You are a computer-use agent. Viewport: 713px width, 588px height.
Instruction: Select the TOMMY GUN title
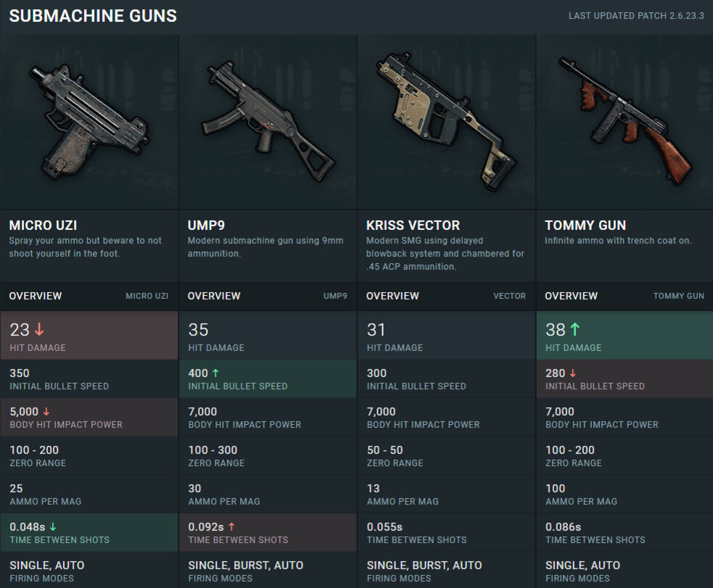point(585,225)
